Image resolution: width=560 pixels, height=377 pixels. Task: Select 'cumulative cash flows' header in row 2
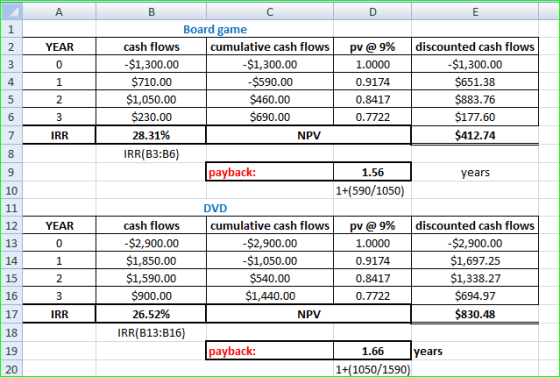pos(270,46)
